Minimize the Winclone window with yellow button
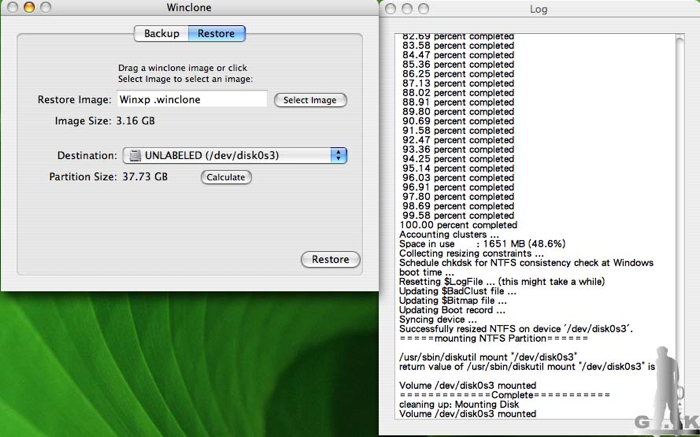700x437 pixels. (29, 7)
